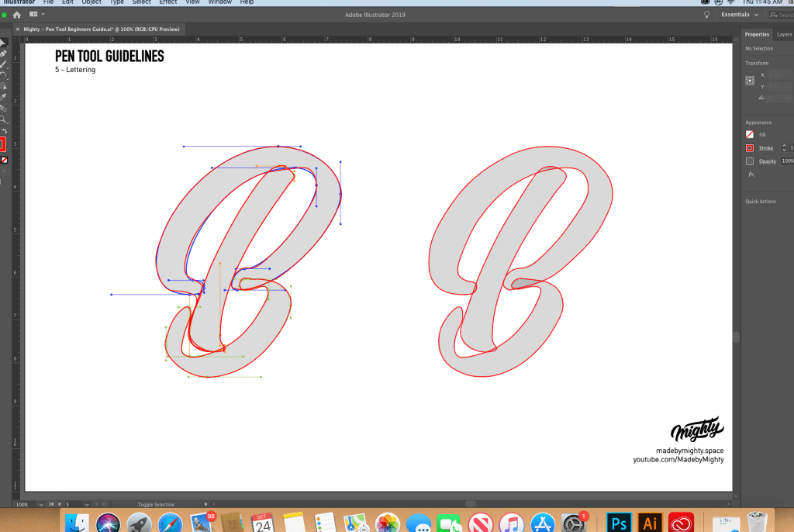The image size is (794, 532).
Task: Open Siri from the dock
Action: click(x=108, y=523)
